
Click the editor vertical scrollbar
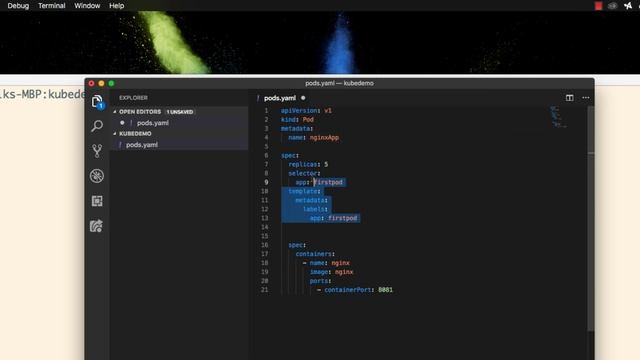tap(591, 218)
